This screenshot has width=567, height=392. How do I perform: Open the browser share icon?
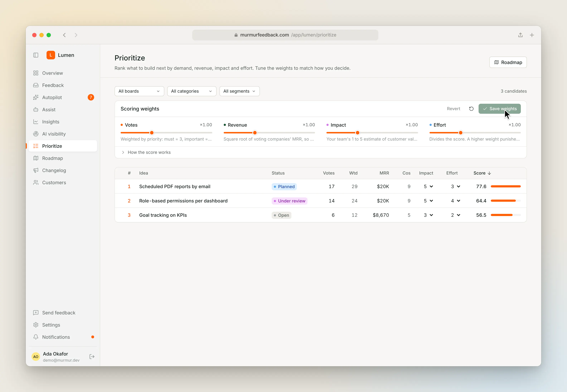tap(520, 35)
